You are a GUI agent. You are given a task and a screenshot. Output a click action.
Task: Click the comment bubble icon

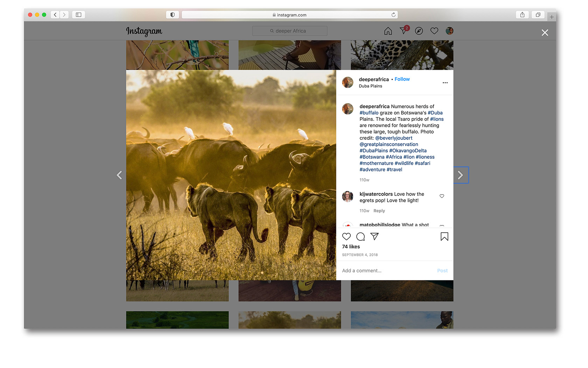coord(360,237)
